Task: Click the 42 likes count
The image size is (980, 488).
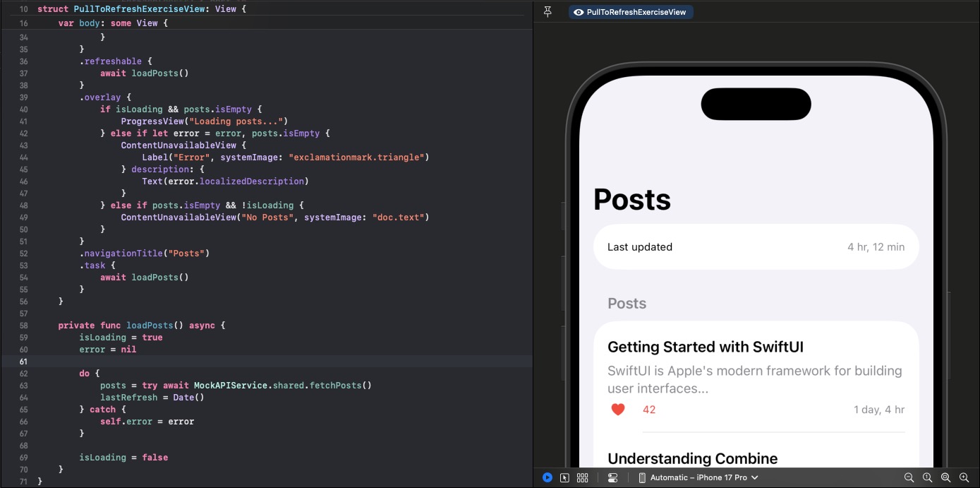Action: (649, 410)
